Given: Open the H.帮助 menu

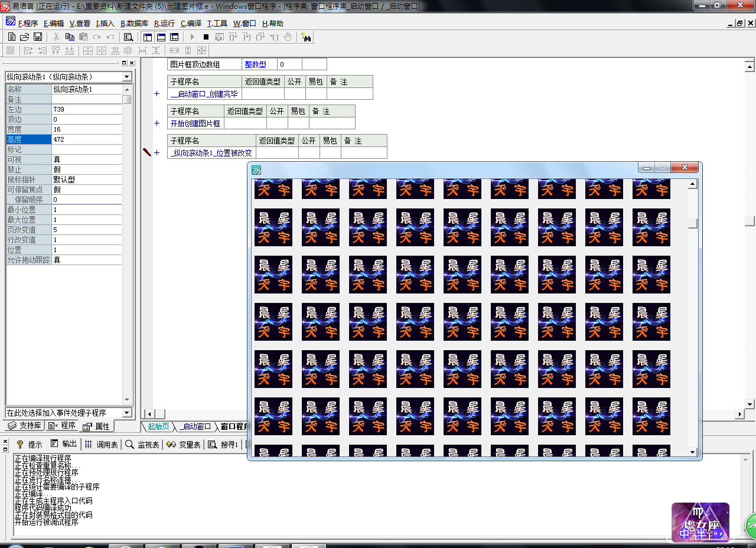Looking at the screenshot, I should click(x=273, y=24).
